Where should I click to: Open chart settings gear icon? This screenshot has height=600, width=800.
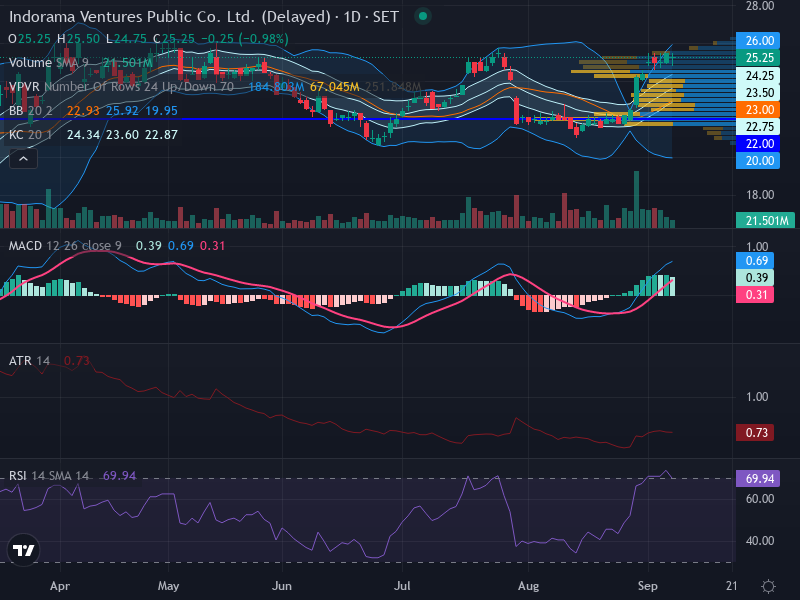pos(768,586)
